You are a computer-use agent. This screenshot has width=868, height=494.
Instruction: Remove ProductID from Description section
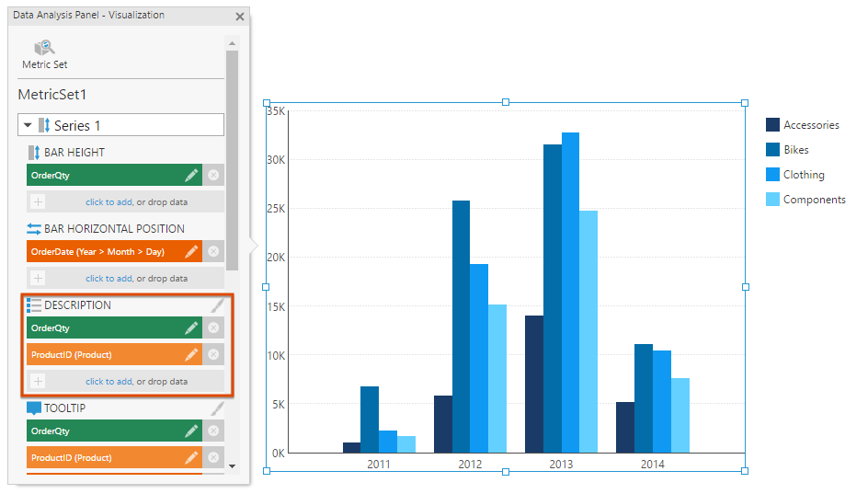[213, 354]
